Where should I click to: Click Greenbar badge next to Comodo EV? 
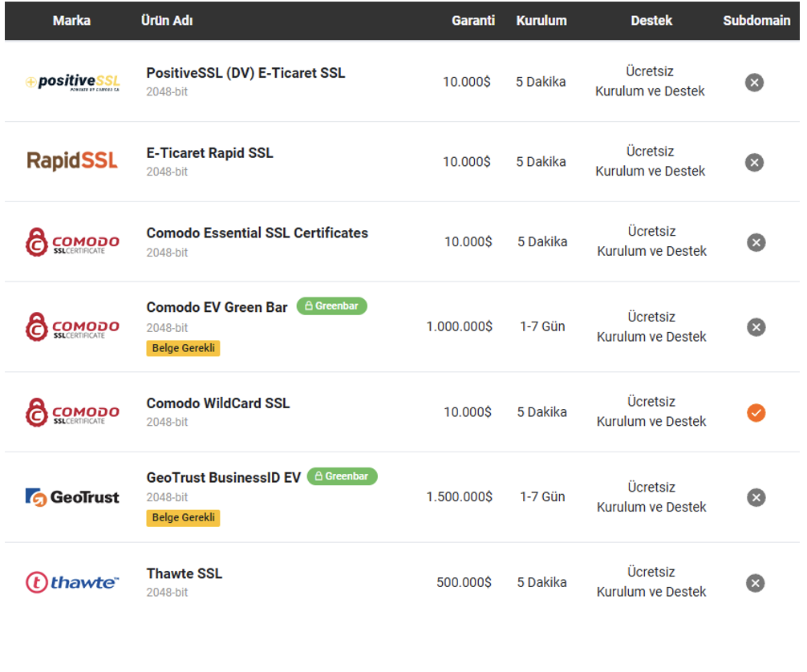click(331, 306)
